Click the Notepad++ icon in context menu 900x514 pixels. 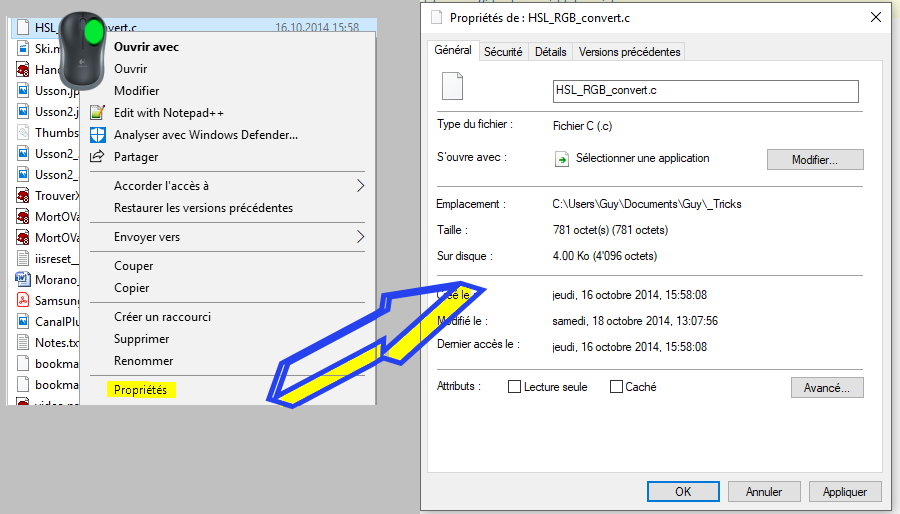[98, 113]
